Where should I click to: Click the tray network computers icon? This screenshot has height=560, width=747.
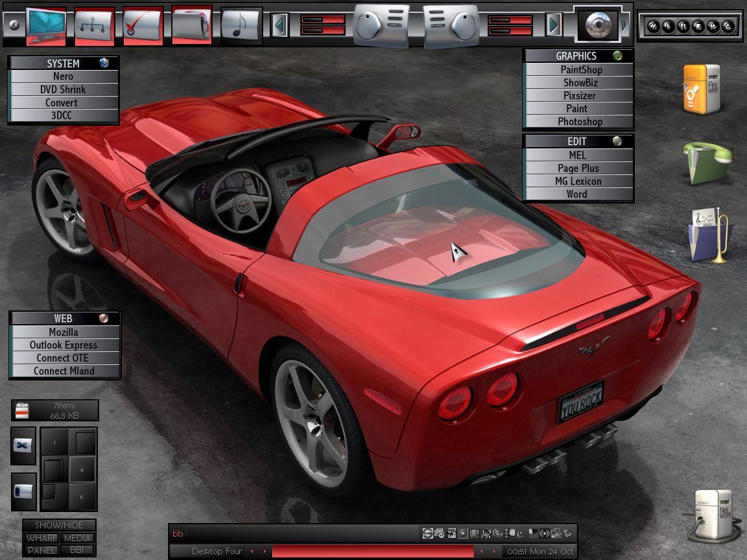556,533
